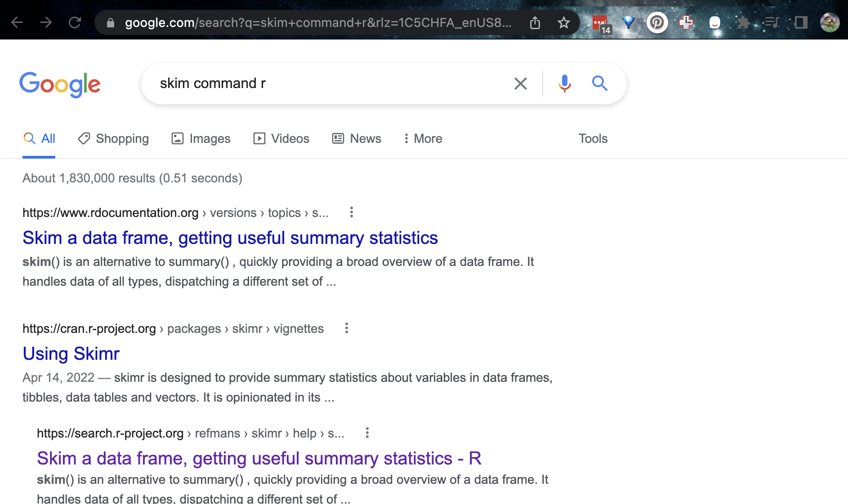Click the browser back arrow
The height and width of the screenshot is (504, 848).
tap(17, 22)
